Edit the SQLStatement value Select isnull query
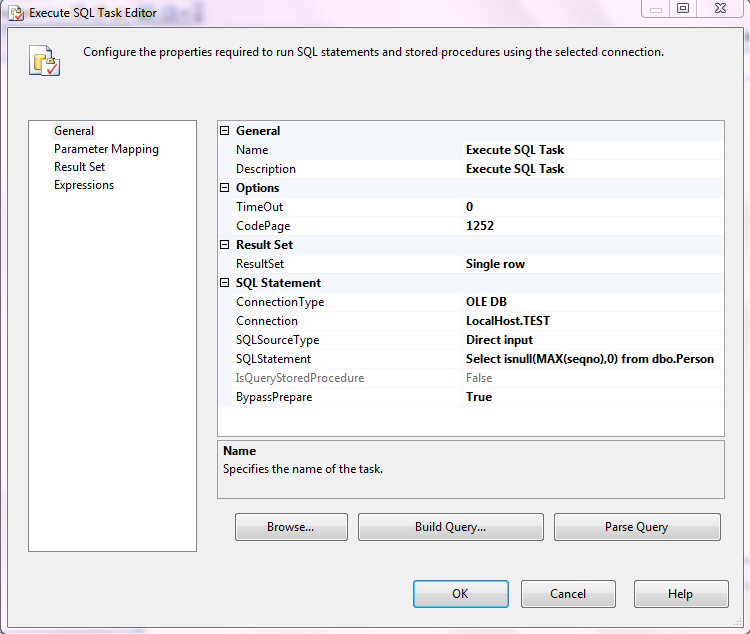The image size is (750, 634). (593, 359)
